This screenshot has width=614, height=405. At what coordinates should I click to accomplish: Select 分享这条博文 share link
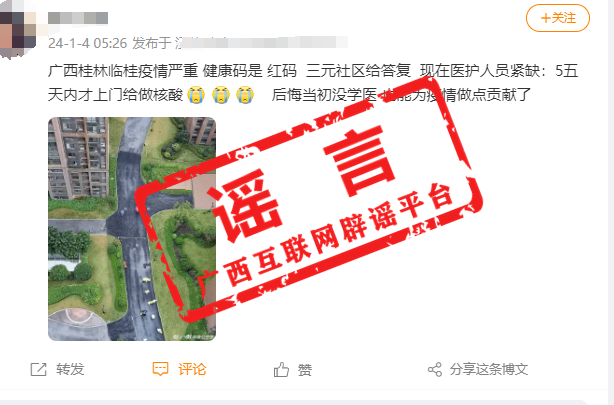tap(489, 369)
